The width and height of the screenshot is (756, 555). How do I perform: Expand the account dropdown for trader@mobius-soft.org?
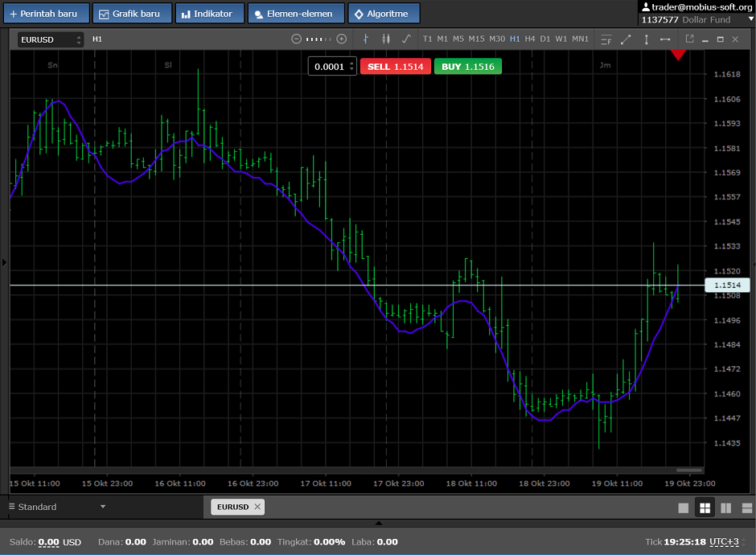(x=750, y=19)
